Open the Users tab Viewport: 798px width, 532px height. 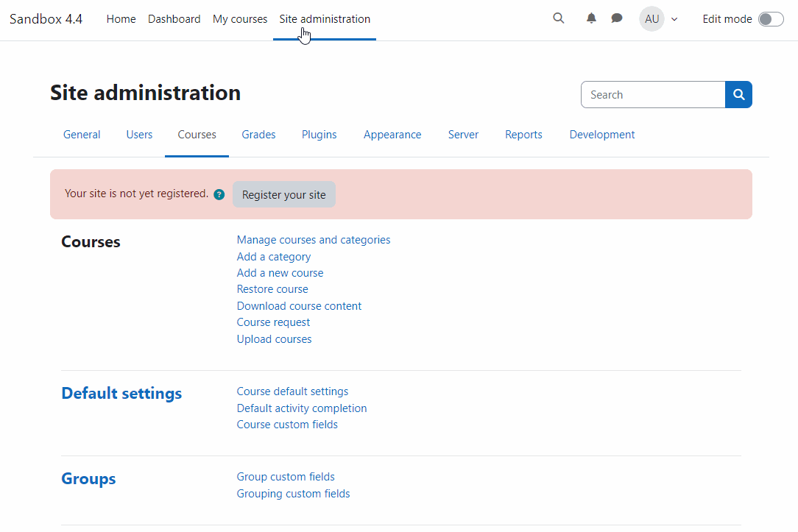point(139,135)
